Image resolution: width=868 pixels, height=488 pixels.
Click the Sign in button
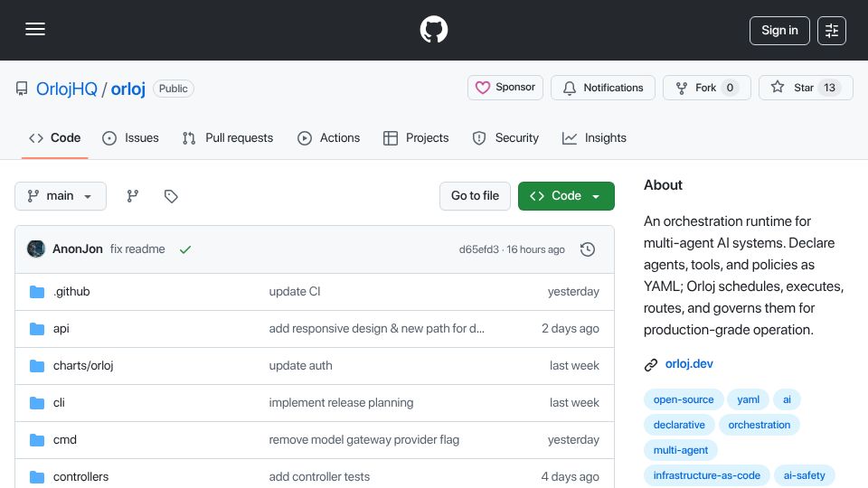click(779, 31)
